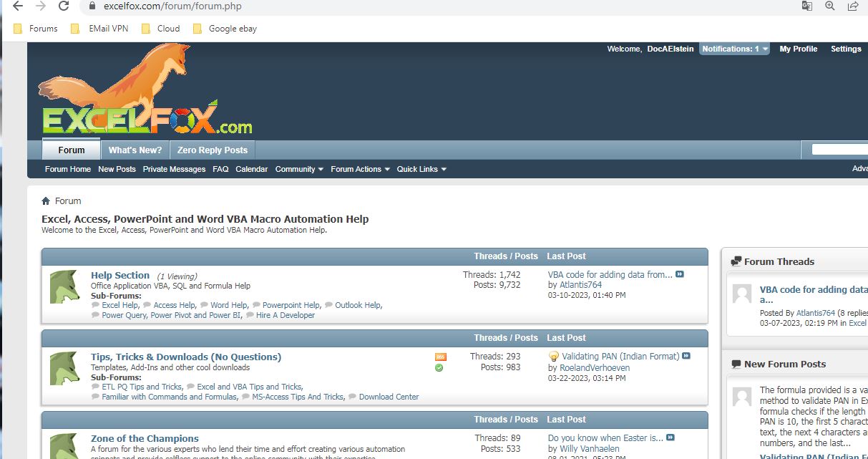The height and width of the screenshot is (459, 868).
Task: Open Tips, Tricks & Downloads forum
Action: point(186,357)
